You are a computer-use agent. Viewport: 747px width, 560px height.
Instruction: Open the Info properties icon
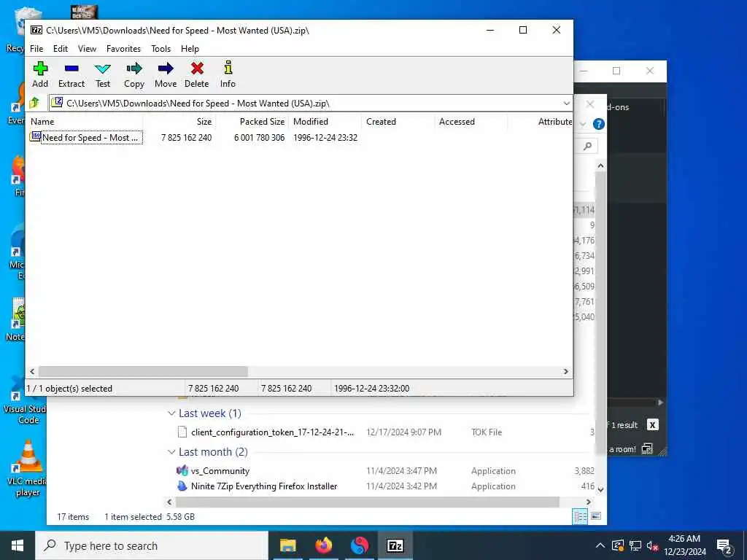tap(228, 68)
